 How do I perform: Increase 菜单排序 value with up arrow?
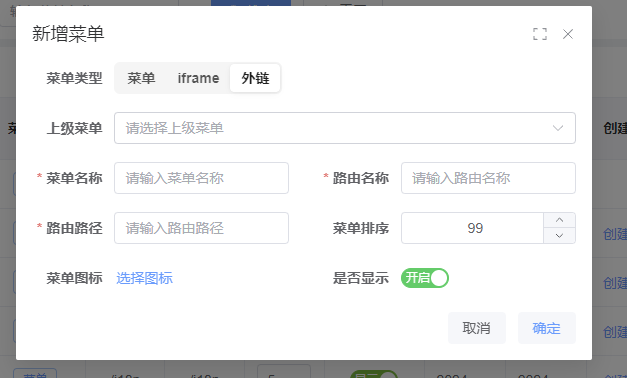(559, 220)
